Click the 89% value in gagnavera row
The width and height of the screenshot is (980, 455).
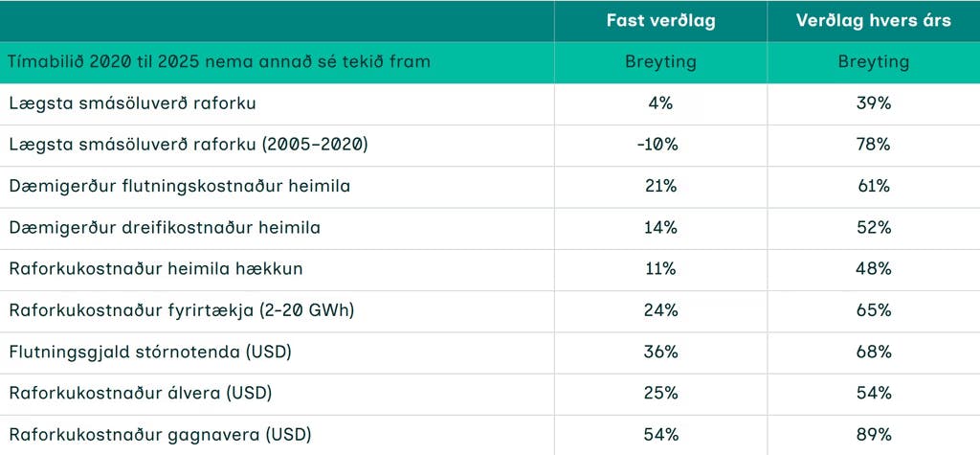click(874, 435)
